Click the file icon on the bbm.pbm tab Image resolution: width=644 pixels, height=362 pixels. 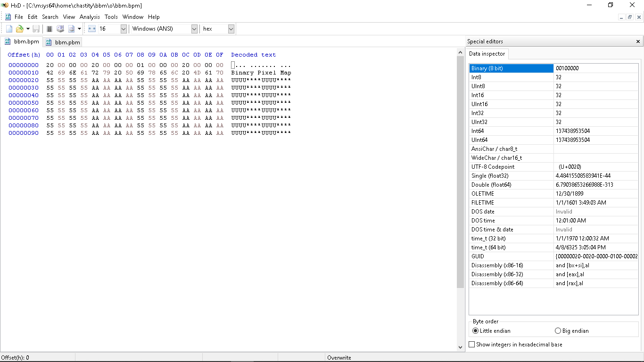[x=49, y=41]
